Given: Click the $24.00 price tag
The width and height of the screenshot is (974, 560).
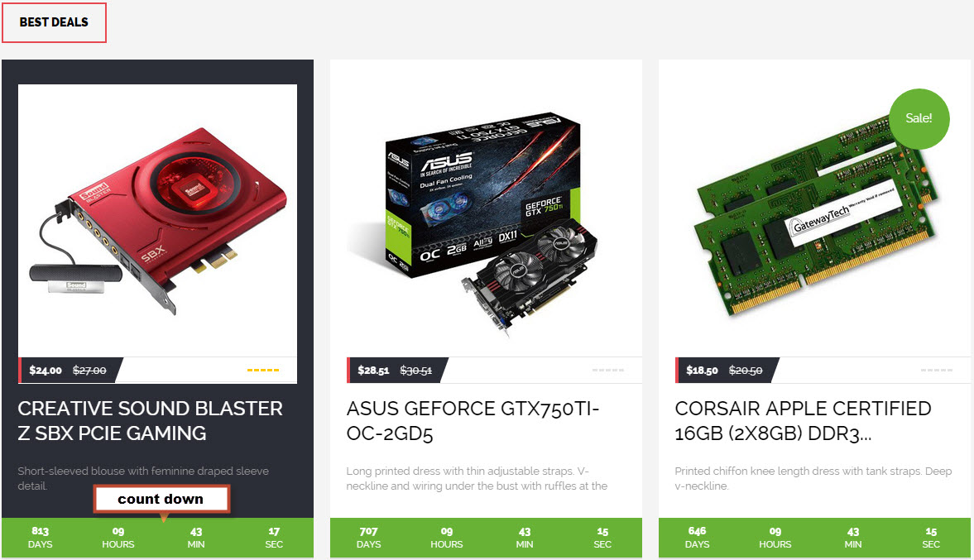Looking at the screenshot, I should (x=46, y=371).
